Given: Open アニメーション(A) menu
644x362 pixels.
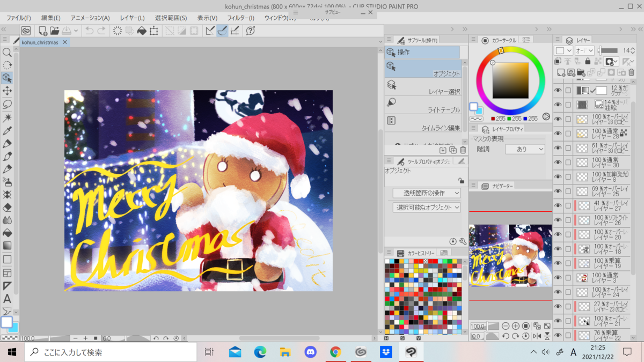Looking at the screenshot, I should click(90, 18).
